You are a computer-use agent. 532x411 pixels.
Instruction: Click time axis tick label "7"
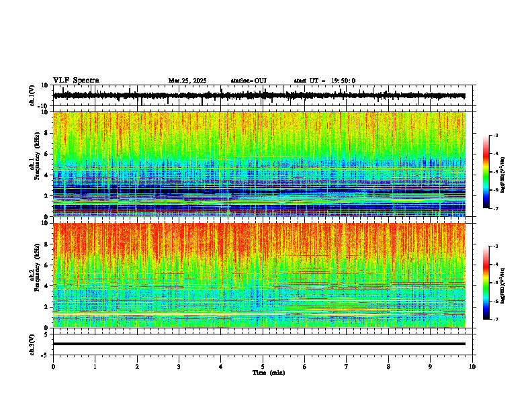click(347, 366)
